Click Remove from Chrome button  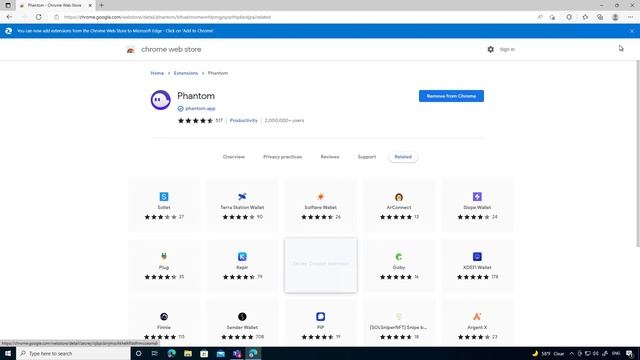click(451, 96)
